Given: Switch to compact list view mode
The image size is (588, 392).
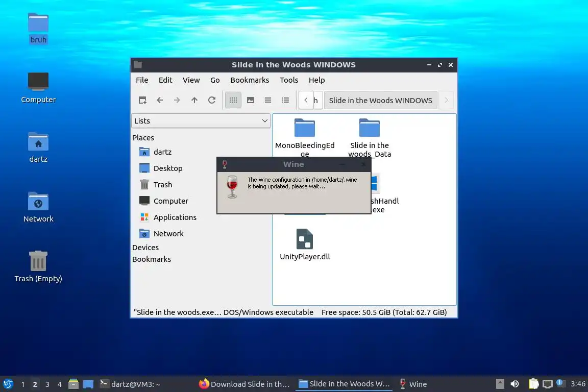Looking at the screenshot, I should pos(268,100).
